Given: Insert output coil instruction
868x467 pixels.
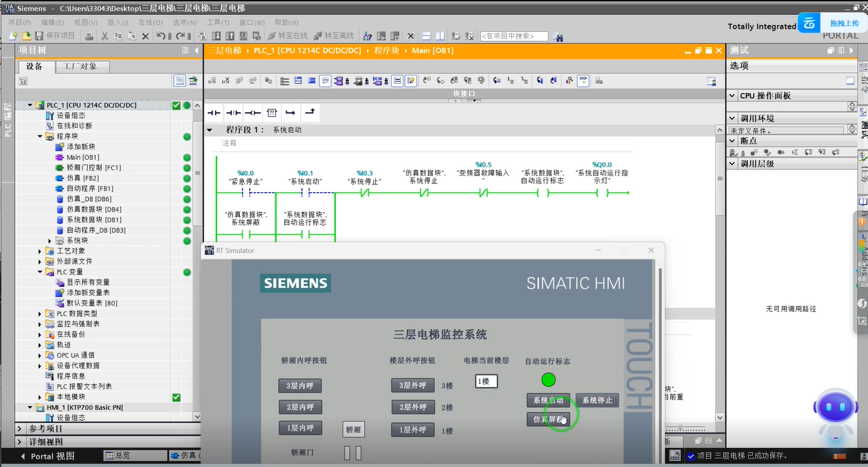Looking at the screenshot, I should [x=252, y=112].
